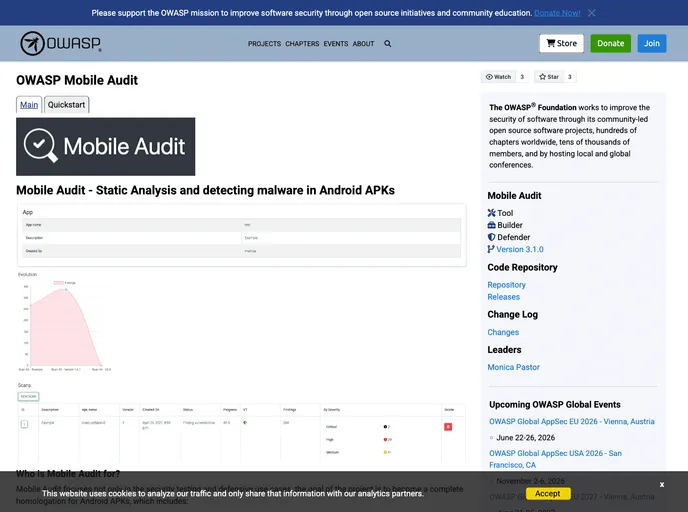Open the site search magnifier icon
The height and width of the screenshot is (512, 688).
[x=387, y=43]
